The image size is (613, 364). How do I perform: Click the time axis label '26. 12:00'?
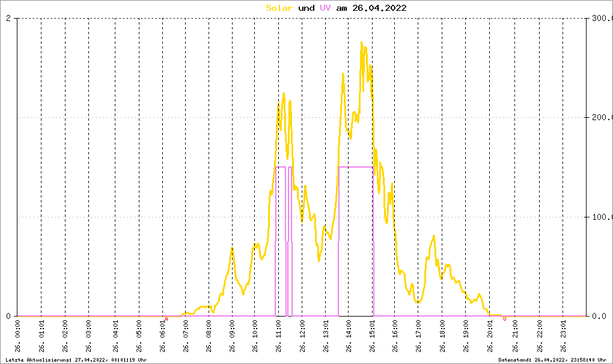pyautogui.click(x=302, y=336)
